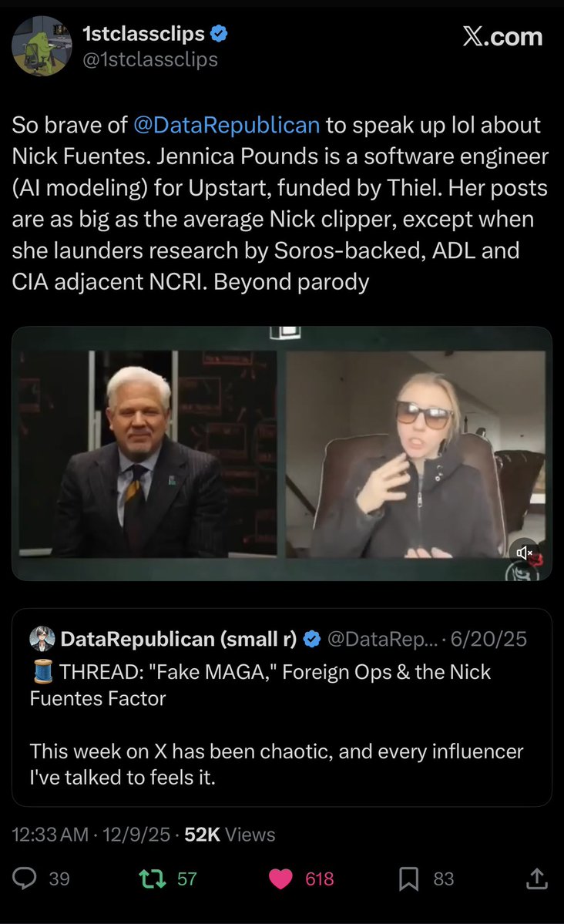Open the 1stclassclips profile avatar
The width and height of the screenshot is (564, 924).
pyautogui.click(x=42, y=45)
